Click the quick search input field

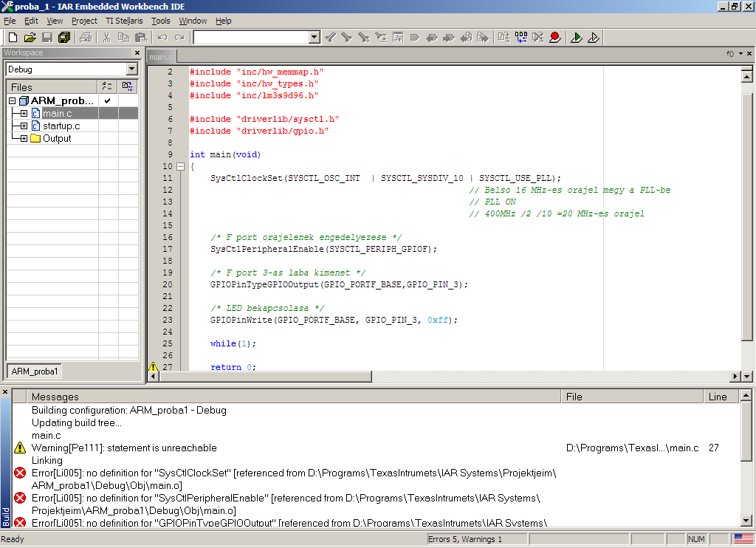251,37
